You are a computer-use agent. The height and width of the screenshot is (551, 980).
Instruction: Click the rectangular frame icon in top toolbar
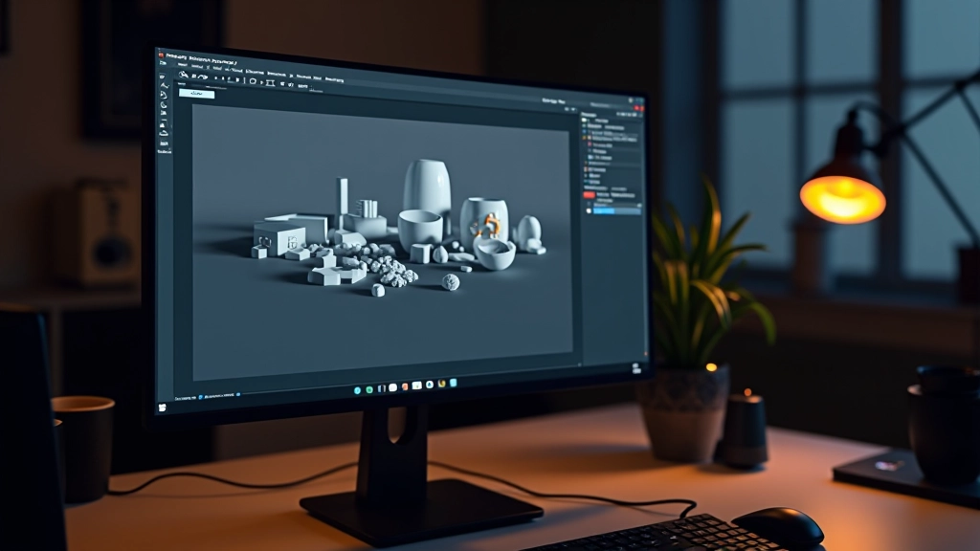pyautogui.click(x=270, y=83)
